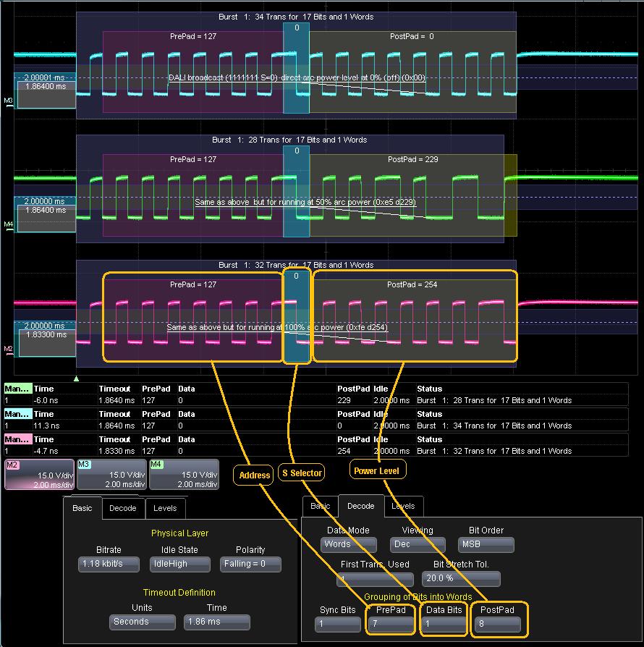
Task: Click the Timeout Time field showing 1.86 ms
Action: pyautogui.click(x=216, y=622)
